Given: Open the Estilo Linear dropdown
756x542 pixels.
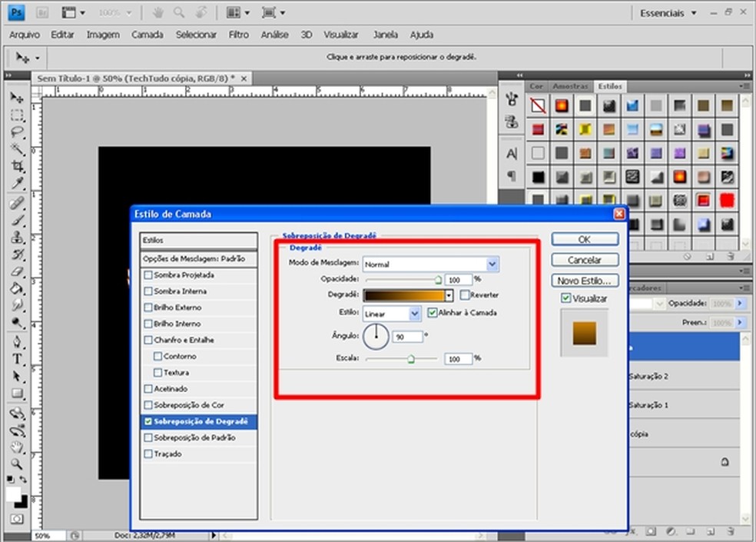Looking at the screenshot, I should click(x=415, y=314).
